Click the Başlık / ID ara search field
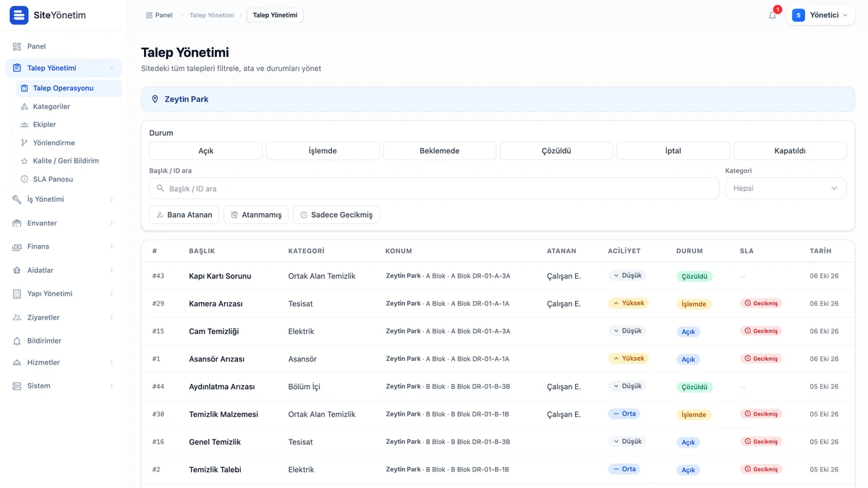This screenshot has width=868, height=488. (434, 188)
